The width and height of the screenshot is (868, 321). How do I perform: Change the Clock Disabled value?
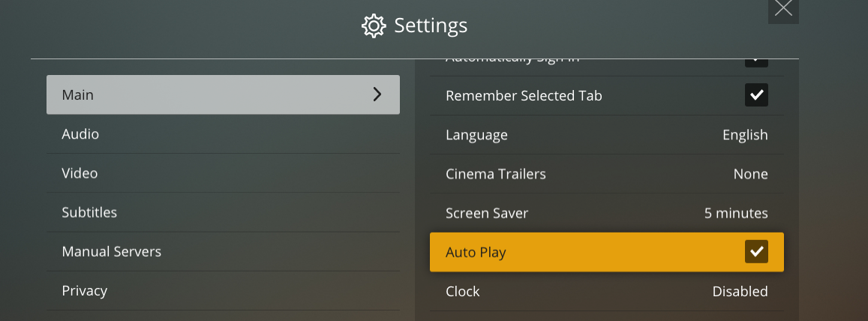click(740, 291)
